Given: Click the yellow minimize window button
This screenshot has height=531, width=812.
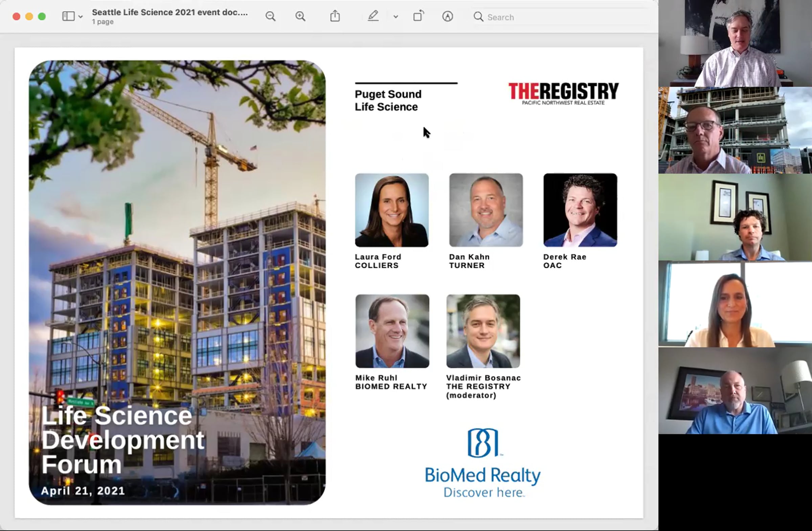Looking at the screenshot, I should click(x=29, y=16).
